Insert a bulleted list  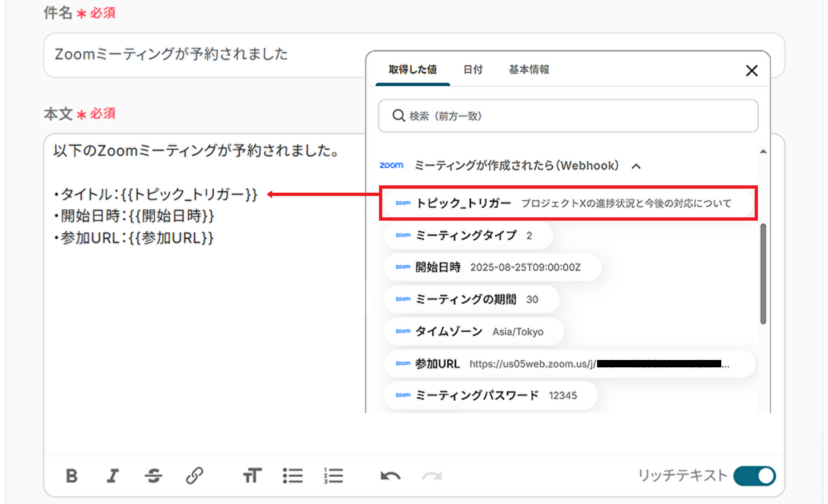[292, 475]
